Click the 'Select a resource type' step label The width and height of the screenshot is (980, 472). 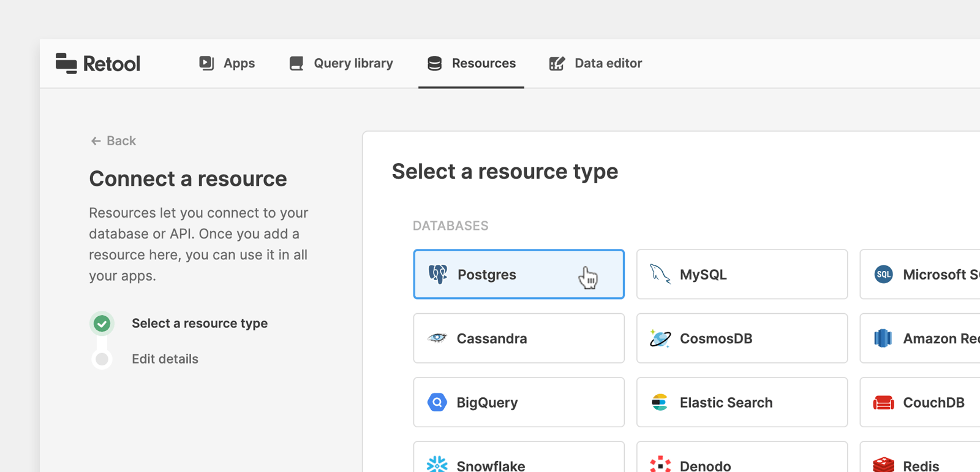click(x=200, y=323)
